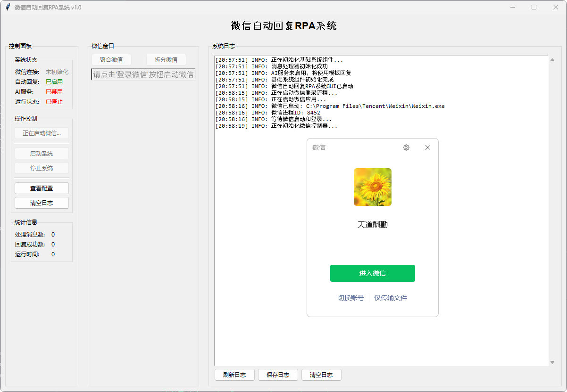Image resolution: width=567 pixels, height=392 pixels.
Task: Click the 运行时间 statistic label
Action: coord(27,254)
